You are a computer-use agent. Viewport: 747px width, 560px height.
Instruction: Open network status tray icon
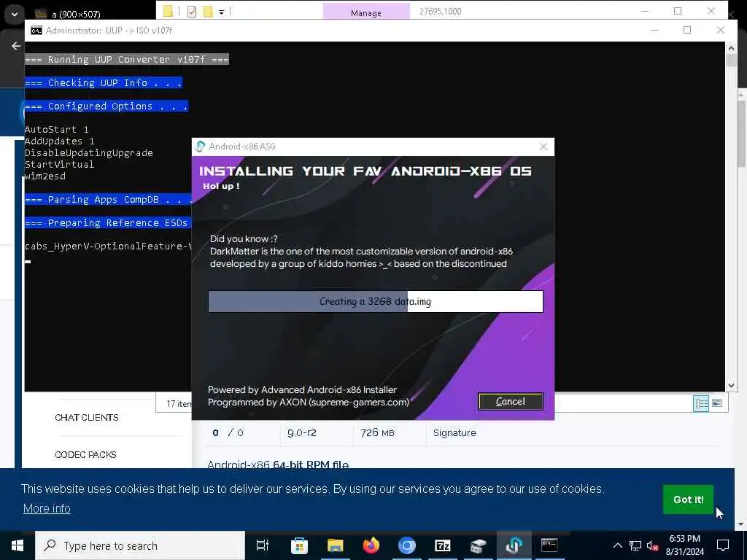(635, 545)
